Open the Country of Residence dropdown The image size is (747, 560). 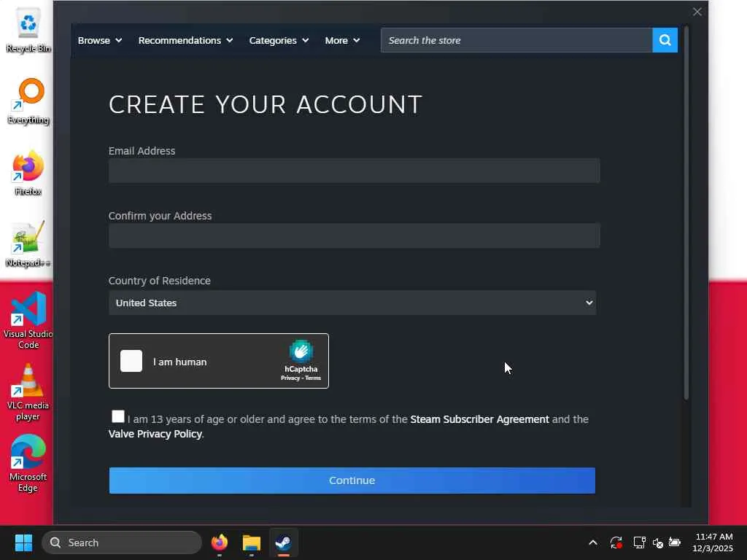point(352,303)
